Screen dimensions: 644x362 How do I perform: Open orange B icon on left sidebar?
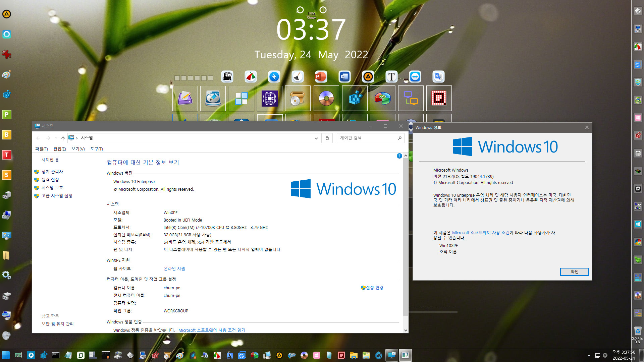coord(6,134)
